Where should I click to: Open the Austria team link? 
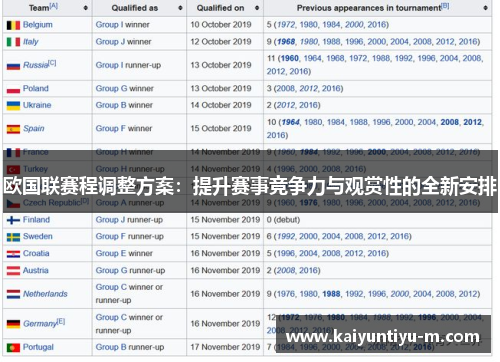tap(36, 270)
